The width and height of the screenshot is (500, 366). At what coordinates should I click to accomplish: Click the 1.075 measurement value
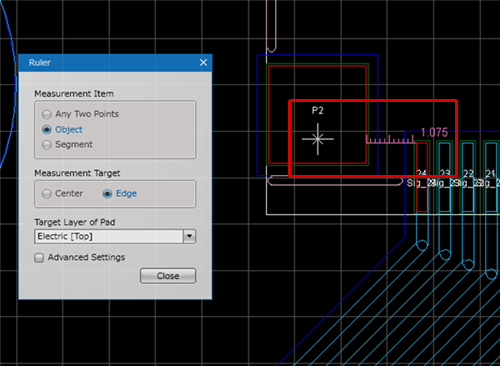(434, 133)
